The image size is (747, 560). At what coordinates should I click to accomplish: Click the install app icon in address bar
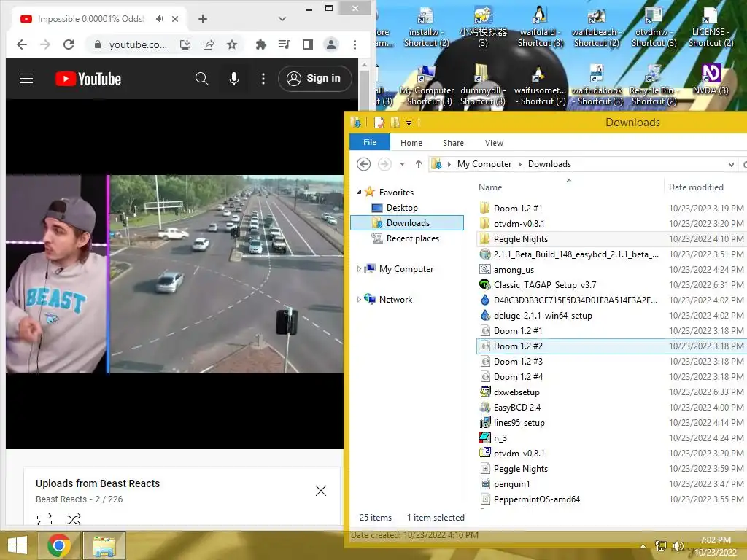[185, 44]
